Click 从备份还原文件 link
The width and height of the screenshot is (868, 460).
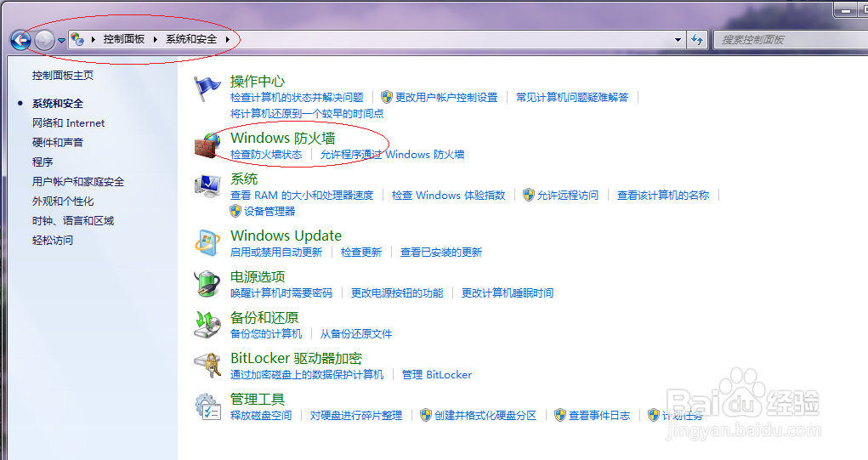click(x=356, y=334)
